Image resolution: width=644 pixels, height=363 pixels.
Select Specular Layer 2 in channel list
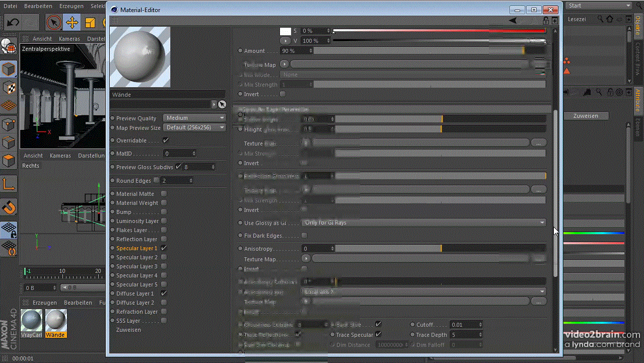click(x=136, y=257)
